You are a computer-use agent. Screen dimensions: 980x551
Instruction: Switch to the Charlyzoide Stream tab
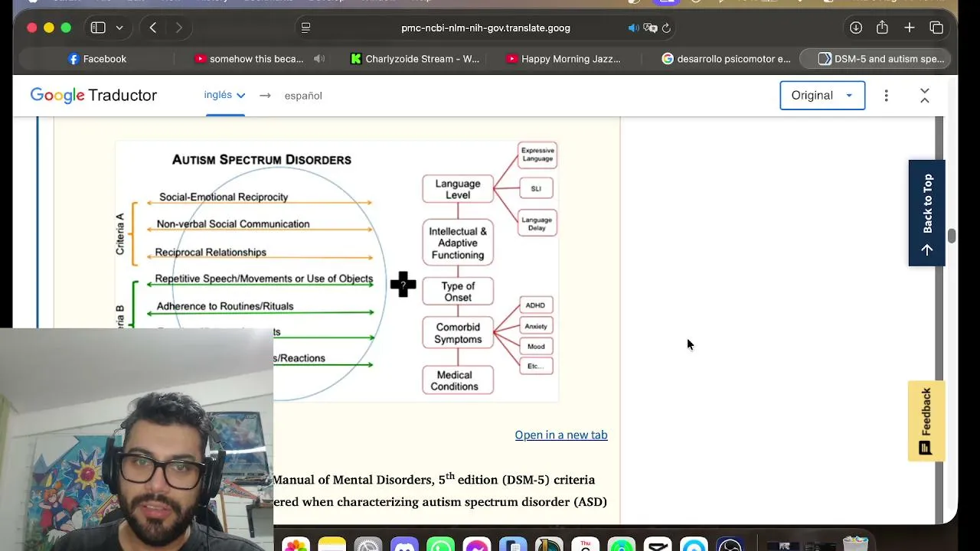coord(414,59)
